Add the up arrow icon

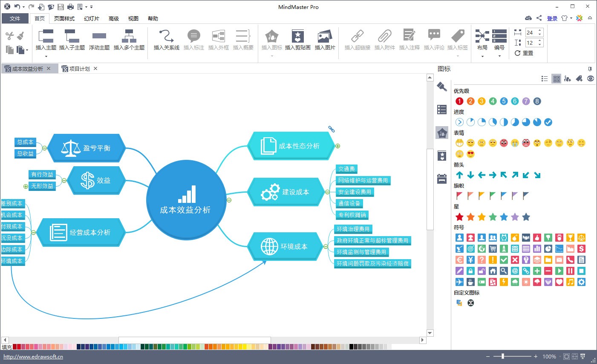[459, 175]
